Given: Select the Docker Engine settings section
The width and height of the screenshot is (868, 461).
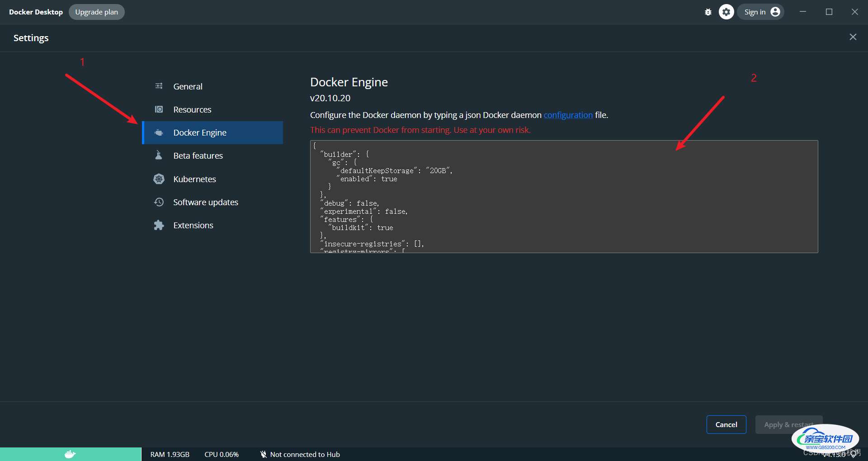Looking at the screenshot, I should click(x=212, y=132).
